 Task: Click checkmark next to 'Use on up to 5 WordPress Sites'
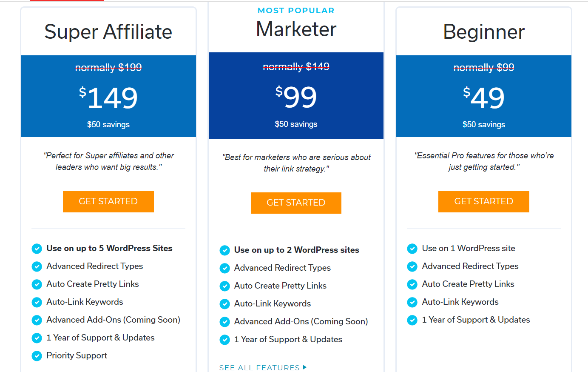tap(37, 249)
